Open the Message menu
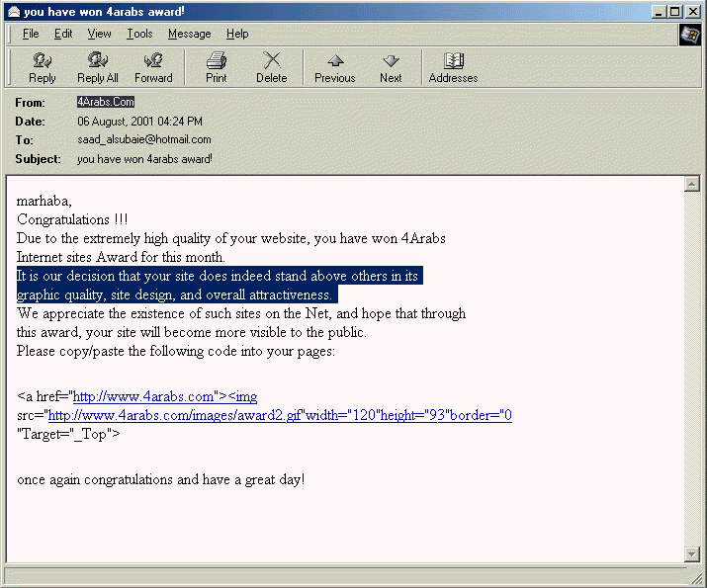Image resolution: width=707 pixels, height=588 pixels. tap(190, 34)
